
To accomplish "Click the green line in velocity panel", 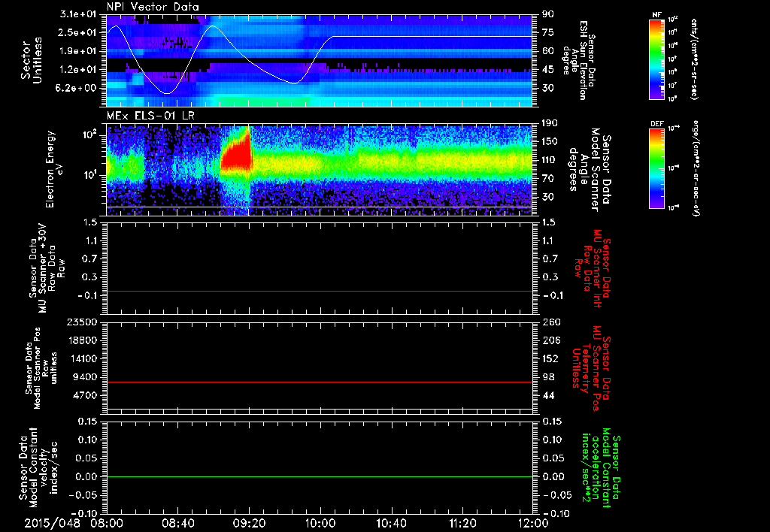I will 320,476.
